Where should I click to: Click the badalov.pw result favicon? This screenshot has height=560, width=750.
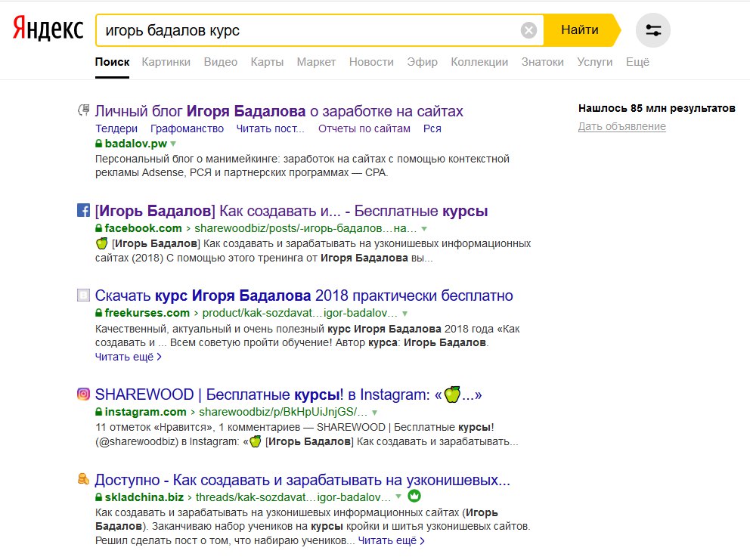[x=83, y=110]
